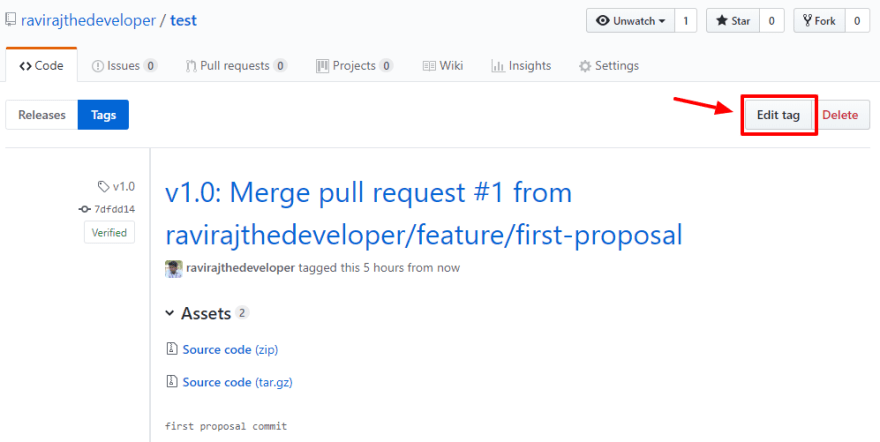The width and height of the screenshot is (880, 442).
Task: Switch to the Code tab
Action: [41, 66]
